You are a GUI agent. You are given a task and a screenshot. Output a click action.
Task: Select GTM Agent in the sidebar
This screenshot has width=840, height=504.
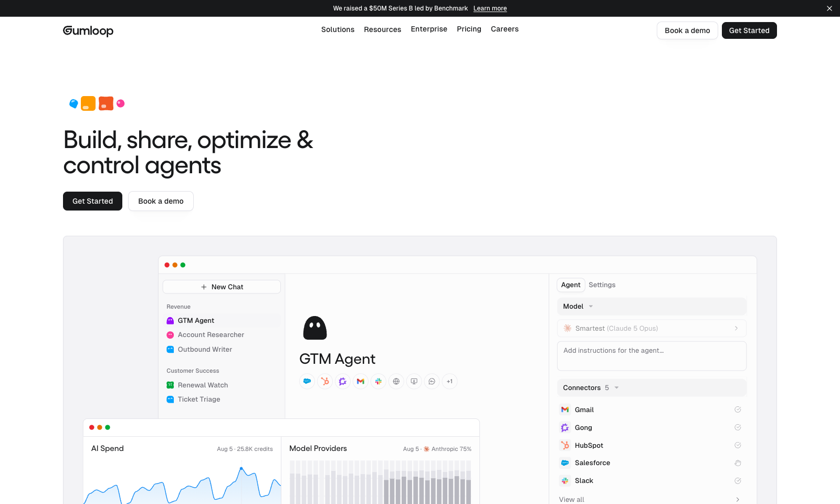222,320
